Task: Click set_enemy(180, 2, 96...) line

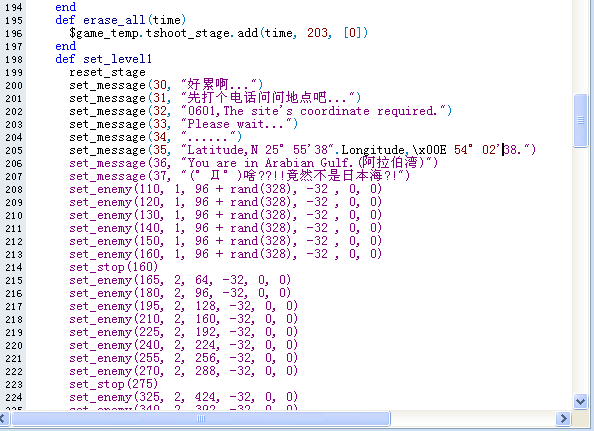Action: (x=180, y=293)
